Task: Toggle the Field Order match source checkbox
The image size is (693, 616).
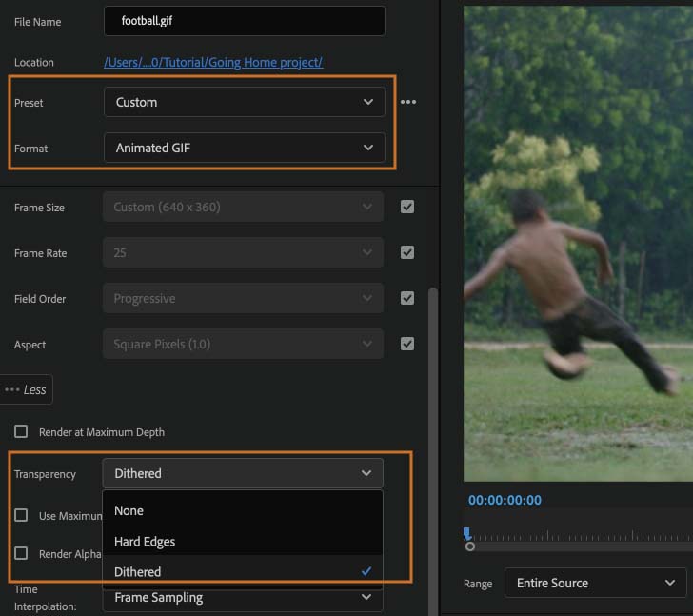Action: click(407, 298)
